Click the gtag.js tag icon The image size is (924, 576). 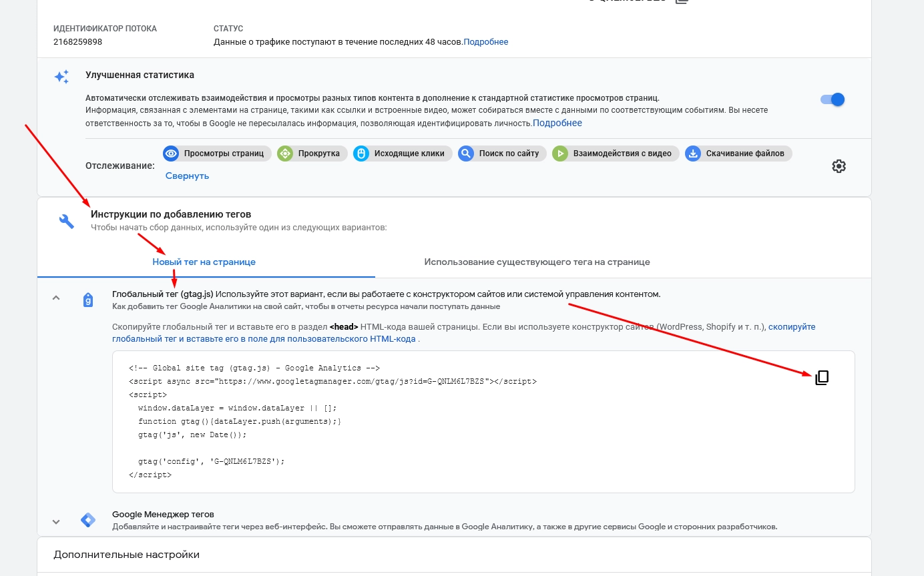(88, 300)
